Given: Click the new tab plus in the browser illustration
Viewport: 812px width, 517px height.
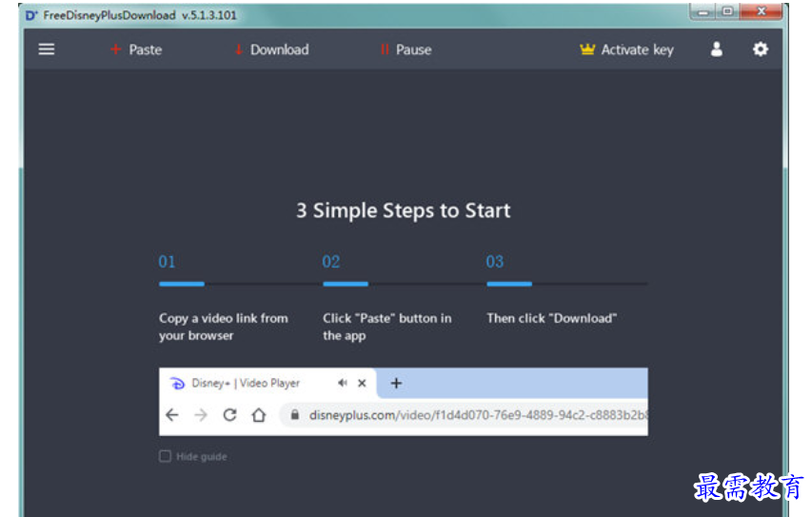Looking at the screenshot, I should point(396,384).
